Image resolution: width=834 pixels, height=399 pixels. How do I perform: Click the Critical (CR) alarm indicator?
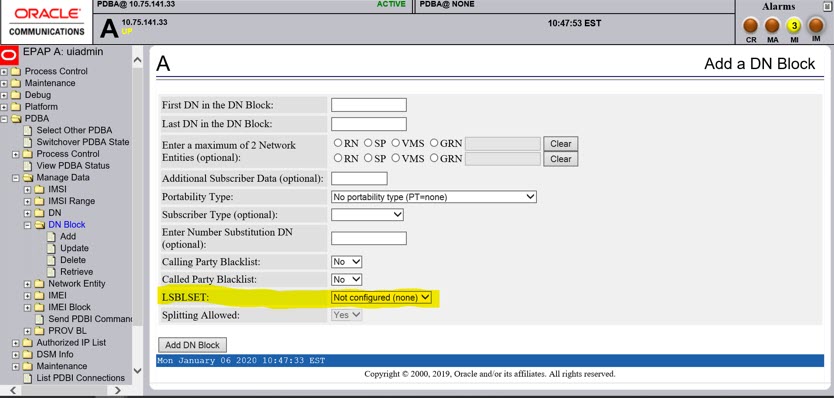point(751,25)
